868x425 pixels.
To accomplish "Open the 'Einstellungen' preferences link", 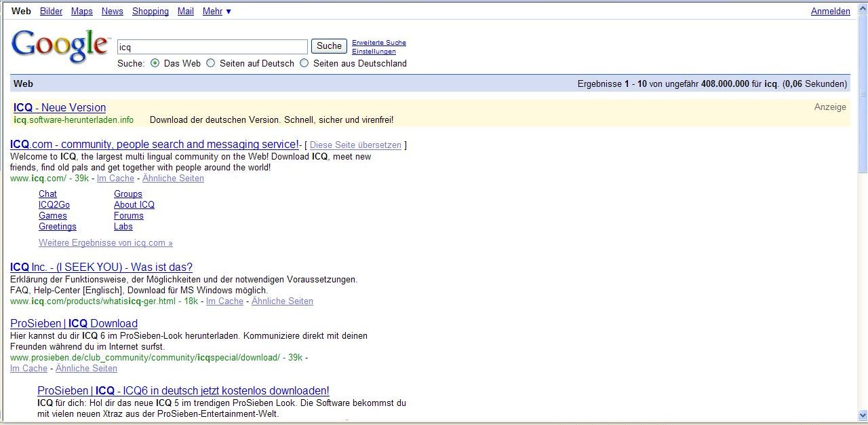I will click(374, 52).
